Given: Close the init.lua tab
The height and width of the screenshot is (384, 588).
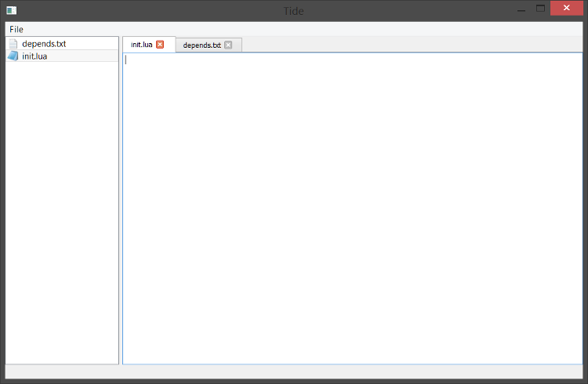Looking at the screenshot, I should (160, 44).
